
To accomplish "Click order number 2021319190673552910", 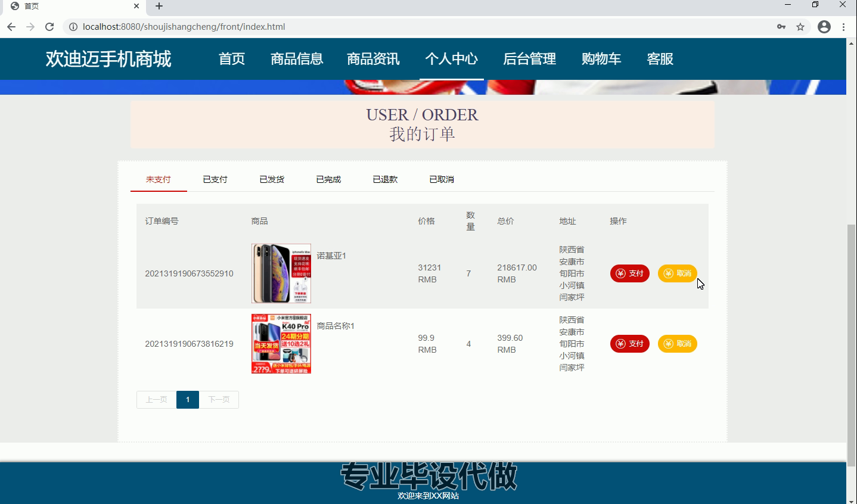I will (x=189, y=273).
